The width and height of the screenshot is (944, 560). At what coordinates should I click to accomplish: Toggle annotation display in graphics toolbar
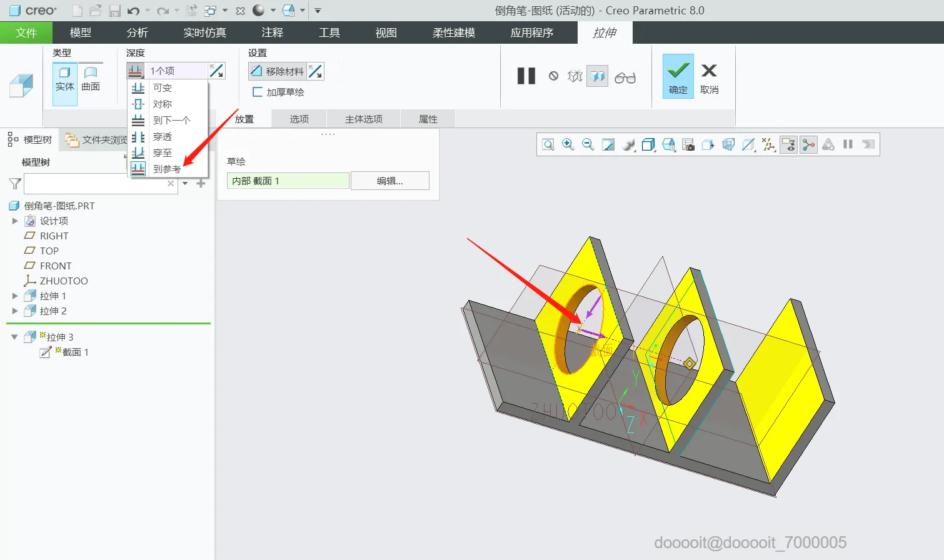[788, 145]
